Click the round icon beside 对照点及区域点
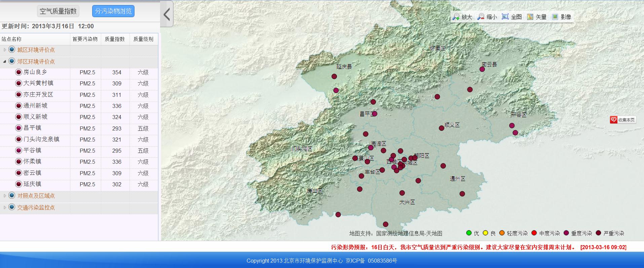The width and height of the screenshot is (644, 268). (x=12, y=196)
